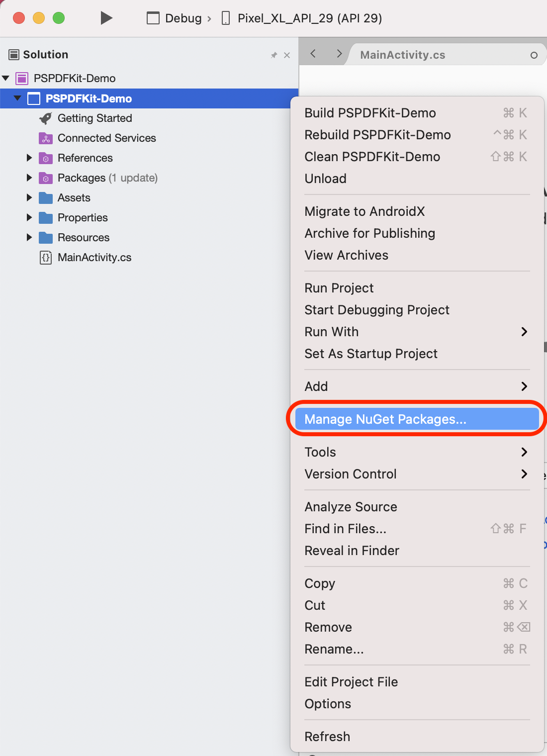This screenshot has height=756, width=547.
Task: Choose Archive for Publishing
Action: (369, 233)
